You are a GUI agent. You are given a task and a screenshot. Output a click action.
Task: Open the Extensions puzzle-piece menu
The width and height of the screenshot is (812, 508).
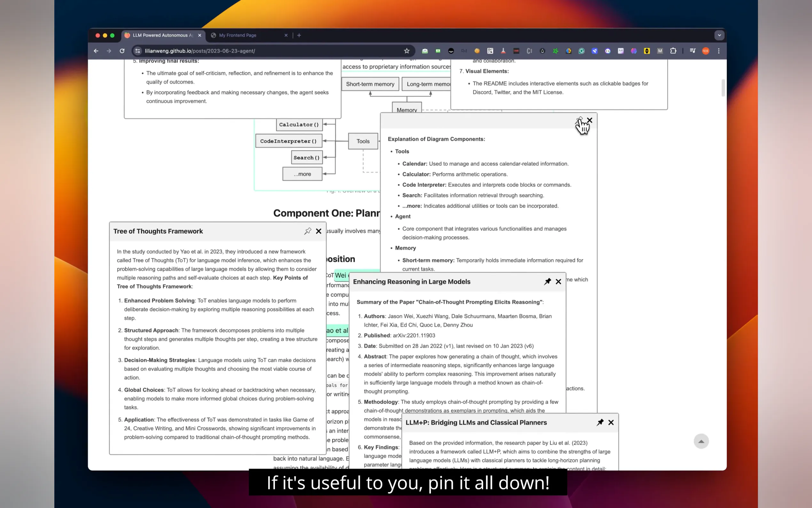[x=673, y=51]
